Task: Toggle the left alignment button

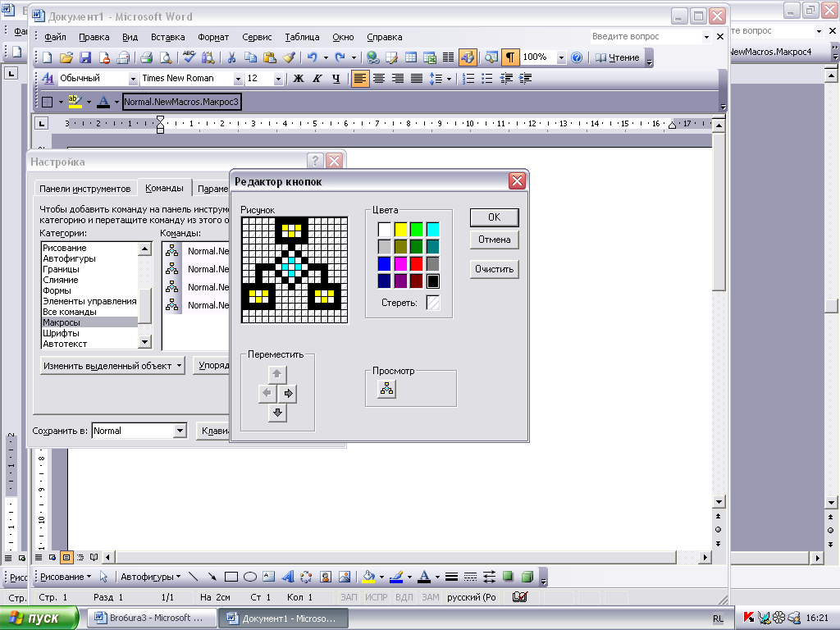Action: point(360,79)
